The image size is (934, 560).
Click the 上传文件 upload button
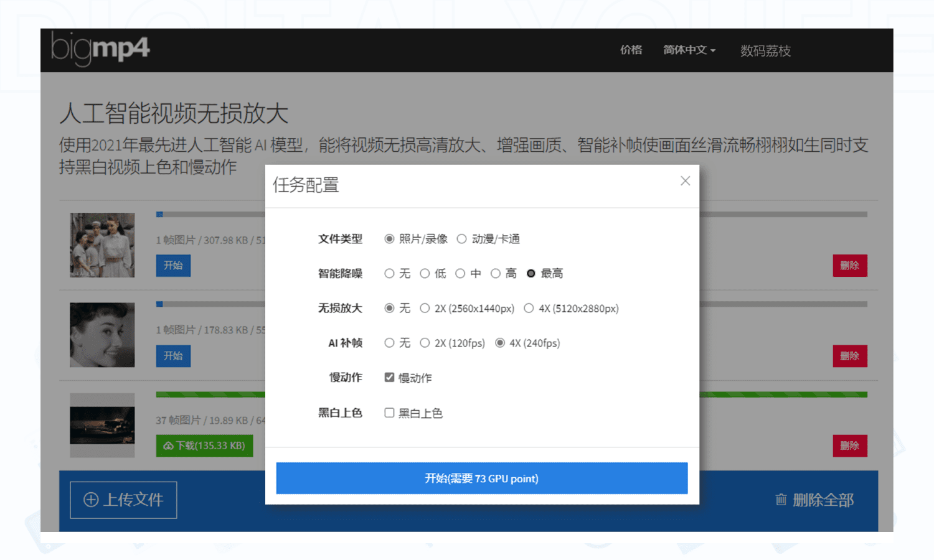123,500
